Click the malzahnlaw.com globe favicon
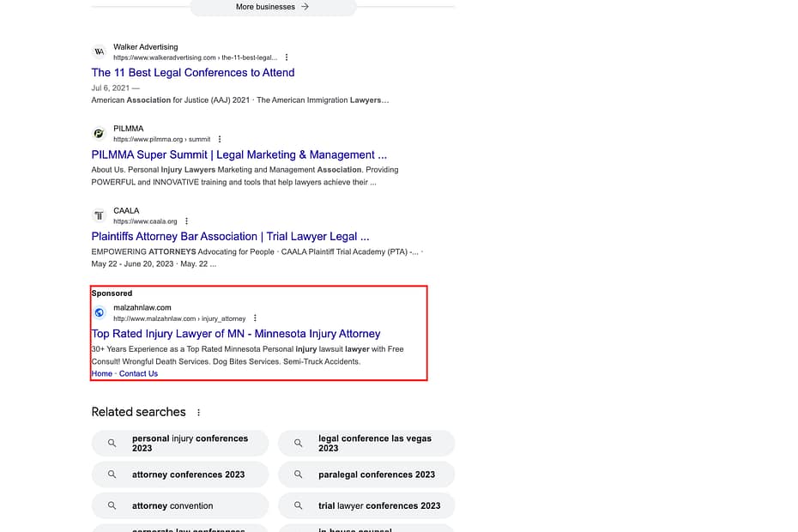 pyautogui.click(x=100, y=312)
